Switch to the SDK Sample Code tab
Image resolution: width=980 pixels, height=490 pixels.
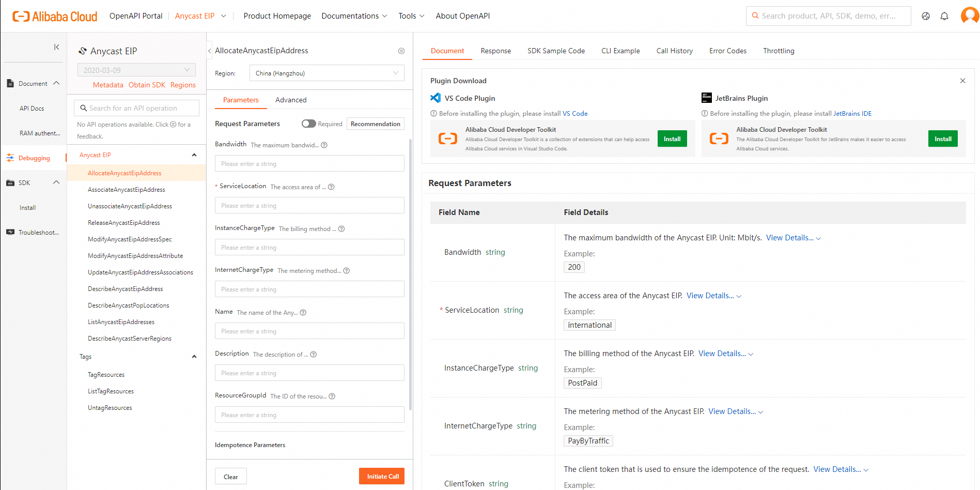(556, 51)
